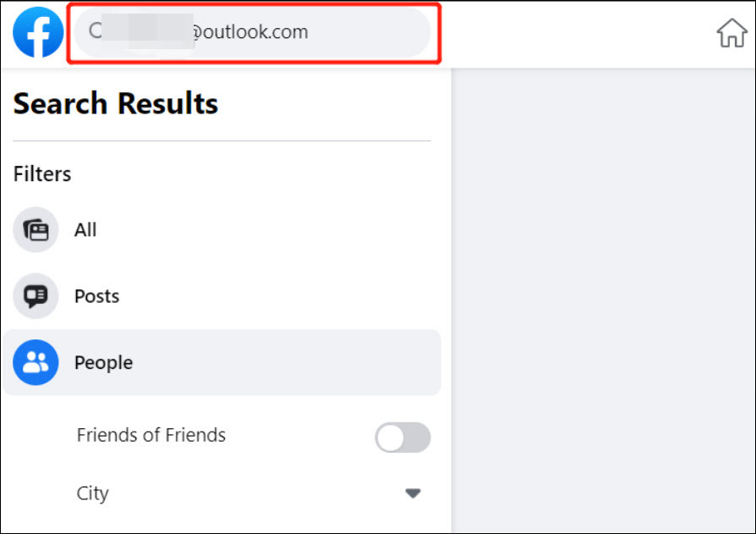Viewport: 756px width, 534px height.
Task: Click the empty results area on the right
Action: pyautogui.click(x=603, y=300)
